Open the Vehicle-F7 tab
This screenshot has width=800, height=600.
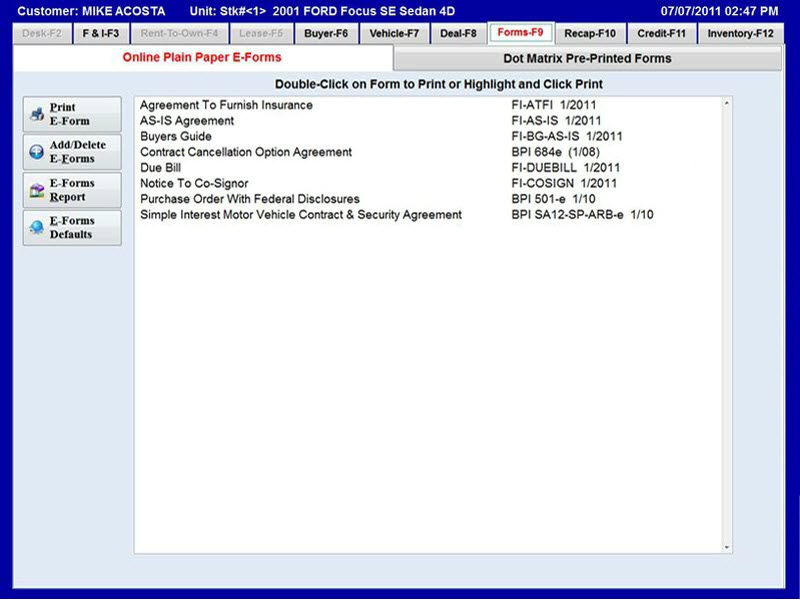(394, 33)
